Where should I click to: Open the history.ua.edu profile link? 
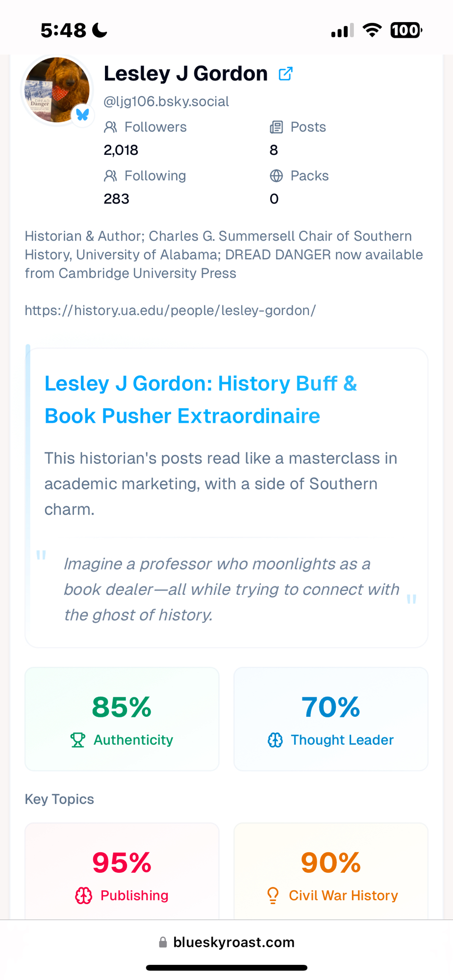tap(170, 311)
